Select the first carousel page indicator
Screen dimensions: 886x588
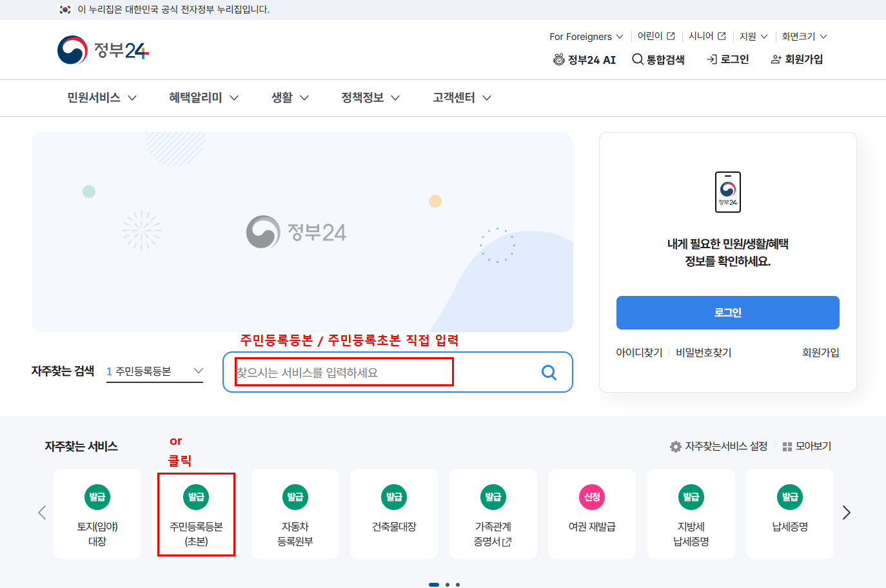pos(434,585)
